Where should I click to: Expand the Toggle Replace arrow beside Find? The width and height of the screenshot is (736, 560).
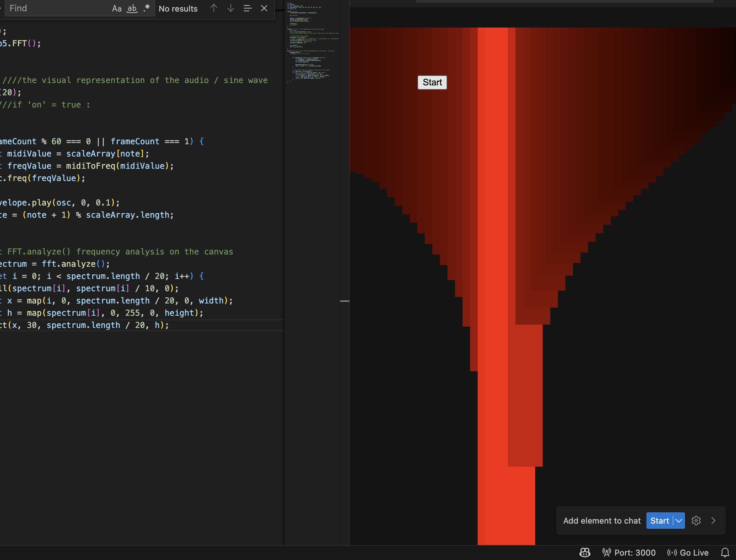point(1,8)
